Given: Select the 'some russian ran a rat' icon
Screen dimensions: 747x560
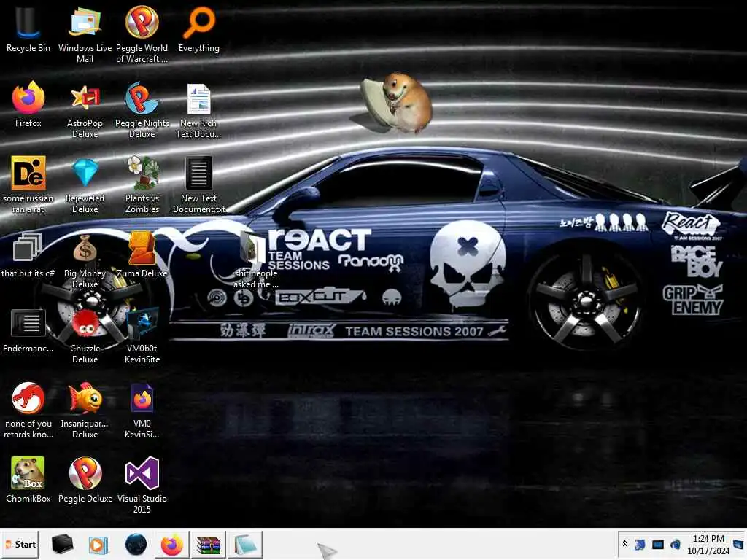Looking at the screenshot, I should [x=28, y=184].
